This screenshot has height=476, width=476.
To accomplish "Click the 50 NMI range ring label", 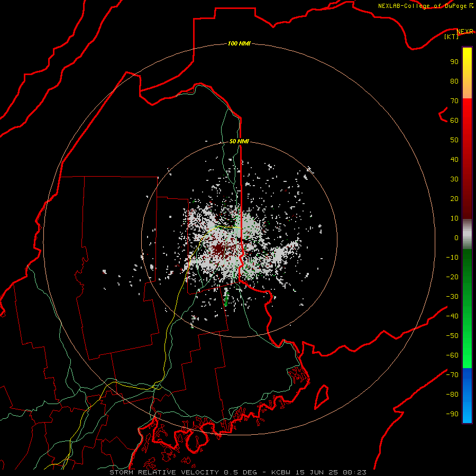I will [x=239, y=141].
